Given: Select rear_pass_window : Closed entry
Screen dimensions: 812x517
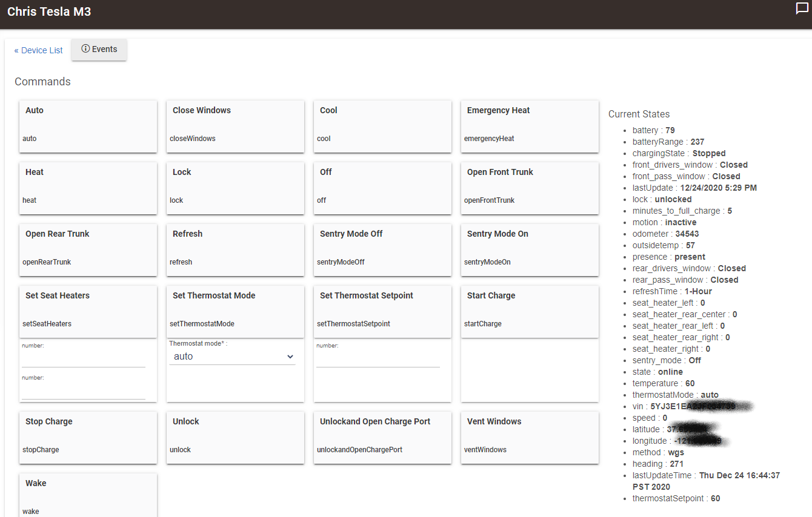Looking at the screenshot, I should pos(685,280).
